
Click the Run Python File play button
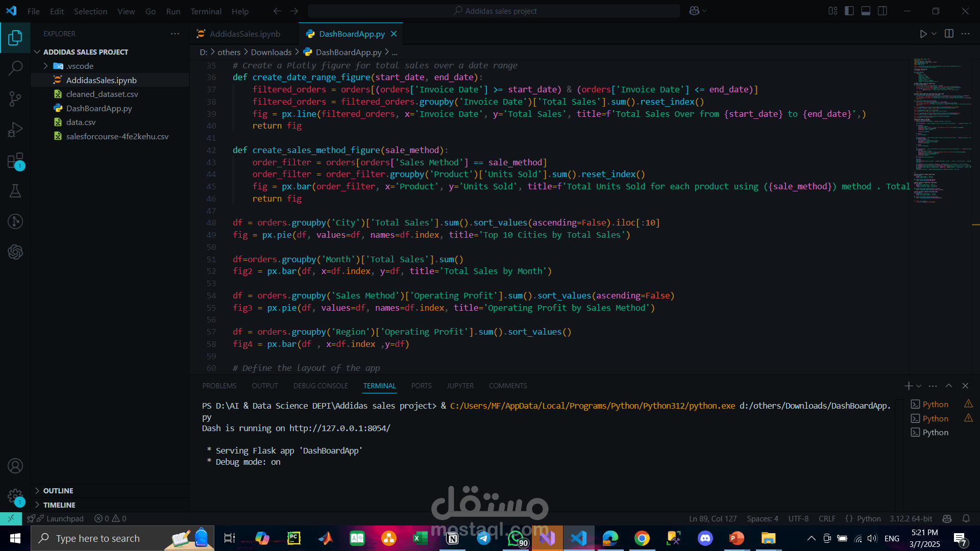923,34
